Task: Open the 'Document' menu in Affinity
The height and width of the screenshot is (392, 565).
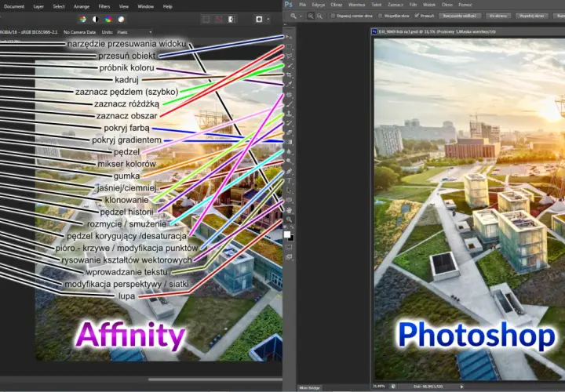Action: click(x=14, y=6)
